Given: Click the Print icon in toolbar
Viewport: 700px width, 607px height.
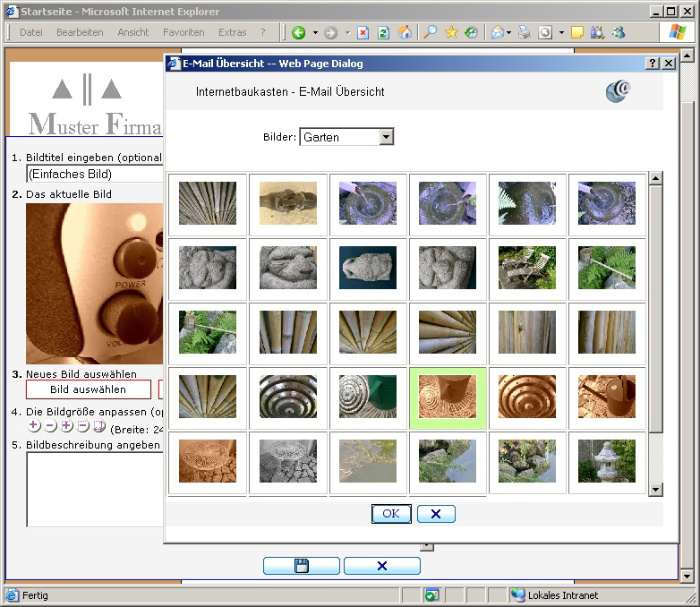Looking at the screenshot, I should pyautogui.click(x=525, y=32).
